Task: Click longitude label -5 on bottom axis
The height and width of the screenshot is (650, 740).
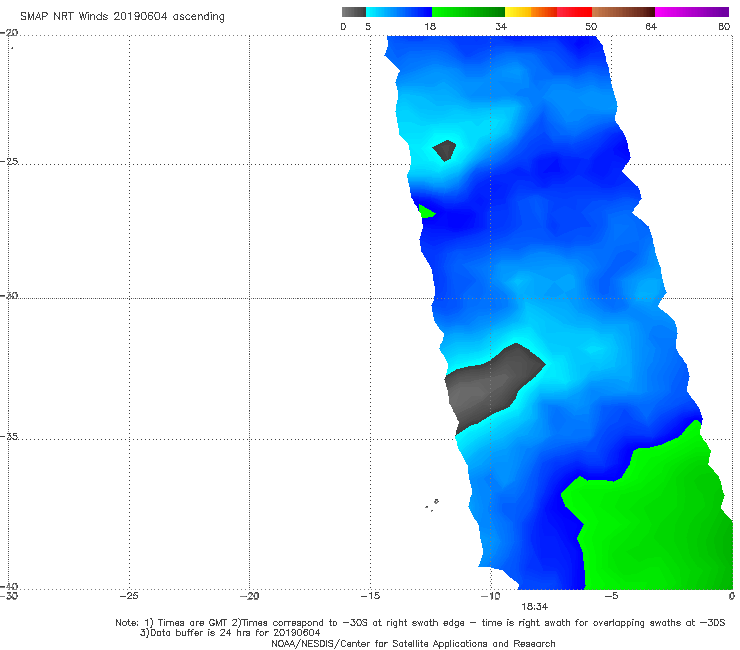Action: (x=611, y=596)
